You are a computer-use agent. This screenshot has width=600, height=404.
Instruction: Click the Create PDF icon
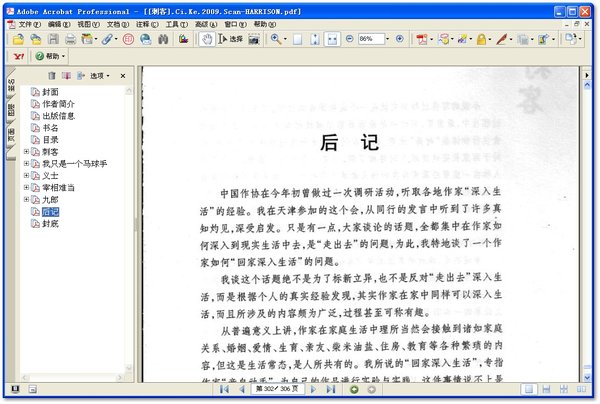(x=422, y=39)
